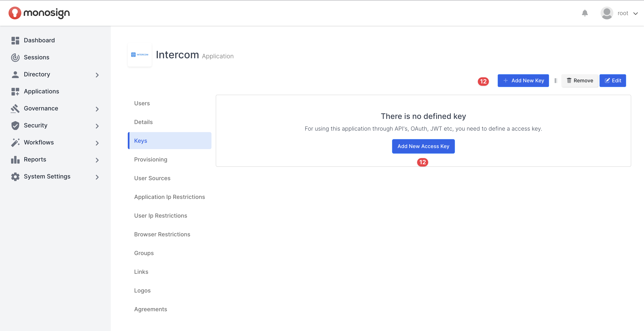Click the Add New Key button

[x=523, y=80]
